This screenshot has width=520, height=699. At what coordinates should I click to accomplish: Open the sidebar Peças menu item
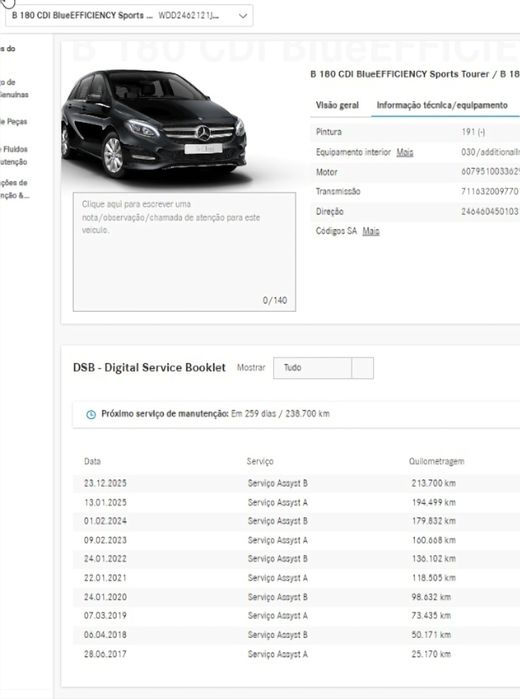pos(14,122)
